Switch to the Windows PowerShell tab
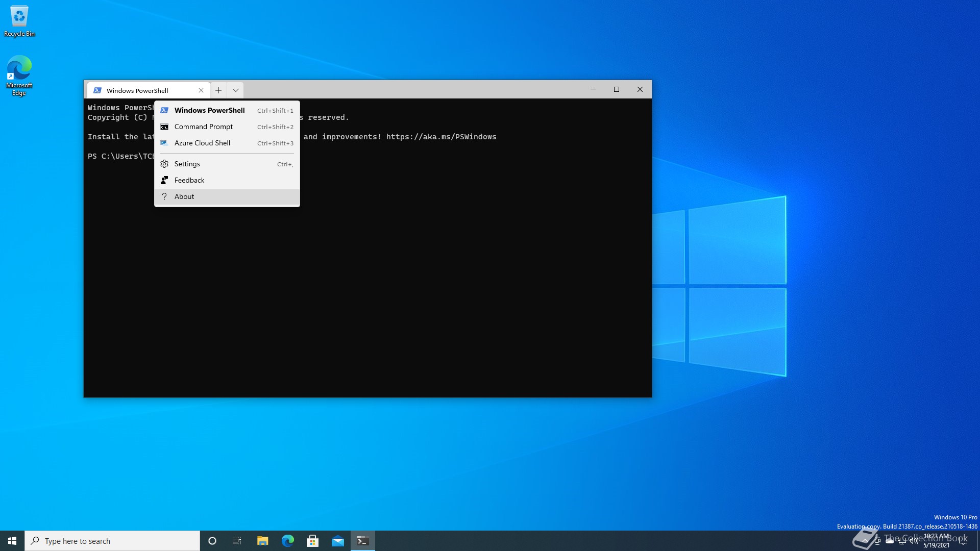This screenshot has width=980, height=551. (x=149, y=90)
